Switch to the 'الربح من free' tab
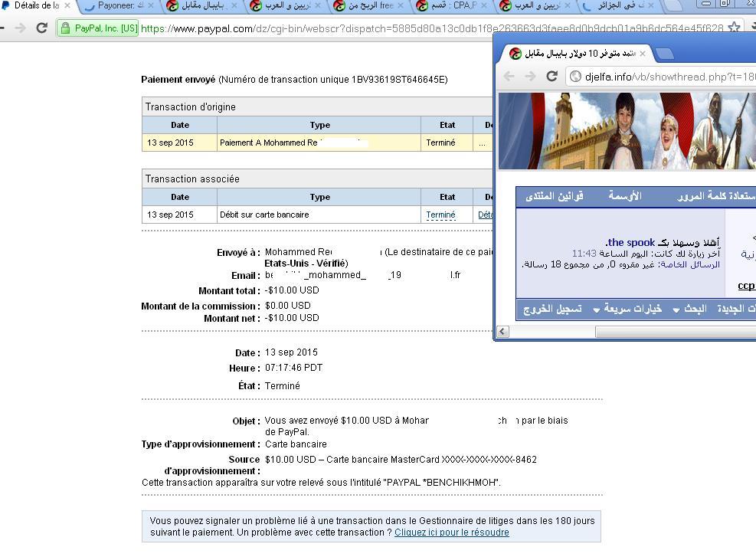The image size is (756, 557). click(370, 6)
